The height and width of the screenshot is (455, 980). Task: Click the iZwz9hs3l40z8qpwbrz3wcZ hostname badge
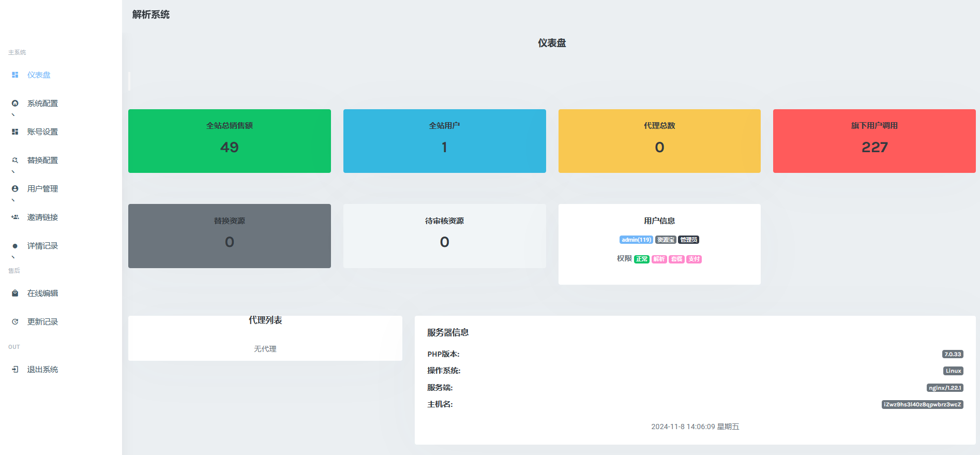(x=923, y=404)
